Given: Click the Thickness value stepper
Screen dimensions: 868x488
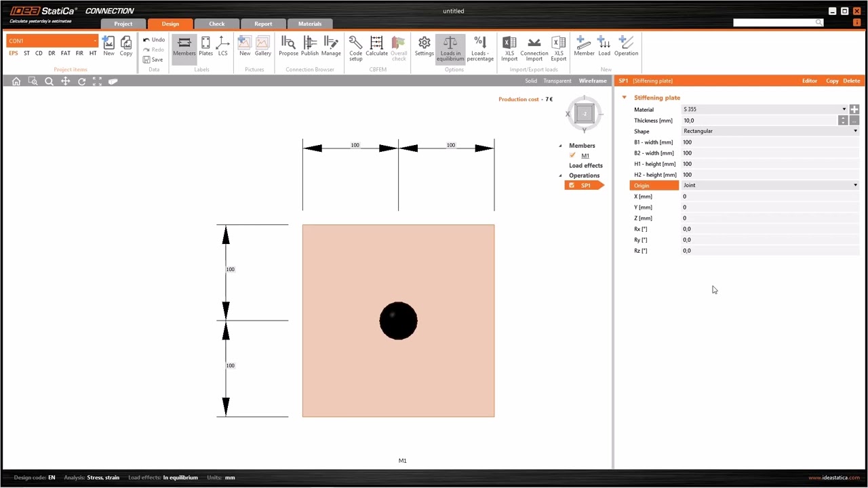Looking at the screenshot, I should point(843,120).
